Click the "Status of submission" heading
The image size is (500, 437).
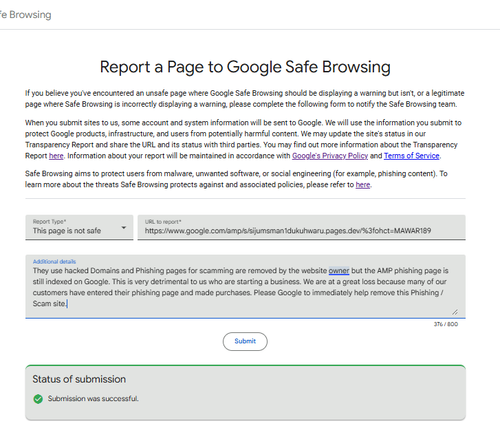pos(79,379)
